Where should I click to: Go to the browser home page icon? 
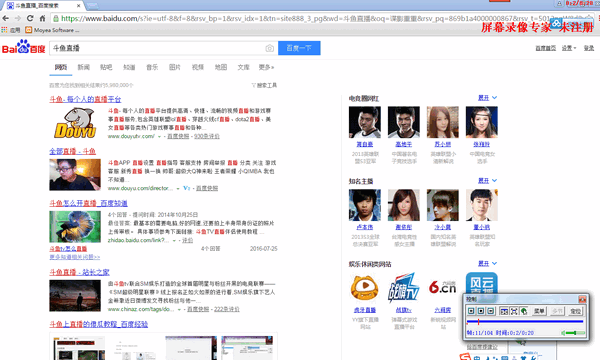tap(42, 18)
